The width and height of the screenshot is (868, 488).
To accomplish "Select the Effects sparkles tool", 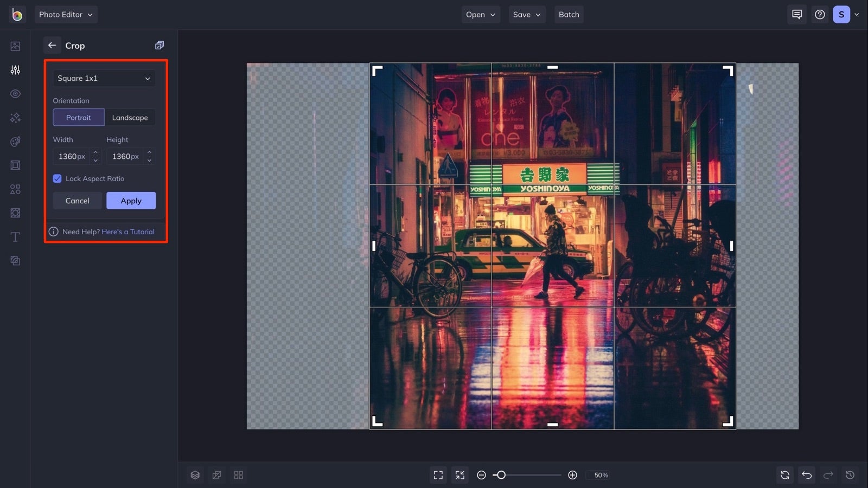I will pos(15,118).
